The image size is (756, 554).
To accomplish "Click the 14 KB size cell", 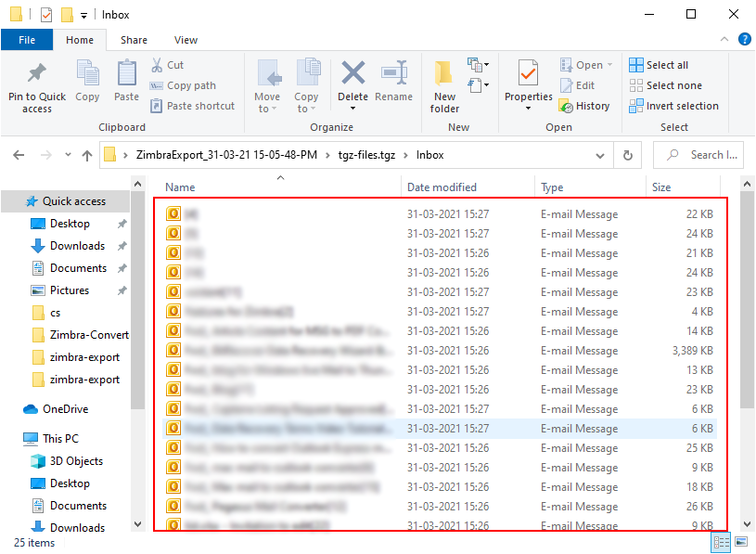I will pos(699,330).
